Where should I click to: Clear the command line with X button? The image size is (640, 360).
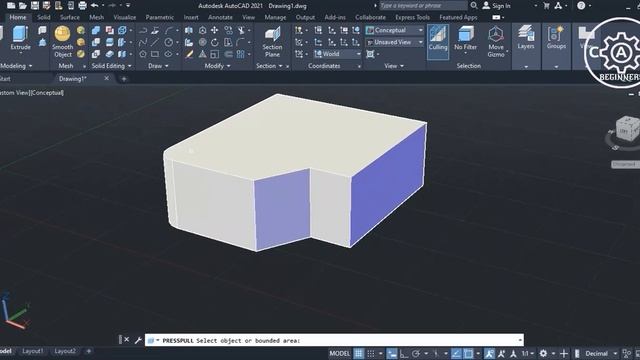click(x=127, y=340)
